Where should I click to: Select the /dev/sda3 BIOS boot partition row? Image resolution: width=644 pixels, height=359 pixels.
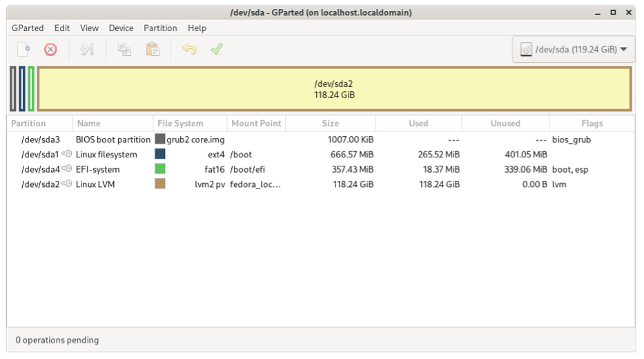(x=321, y=139)
